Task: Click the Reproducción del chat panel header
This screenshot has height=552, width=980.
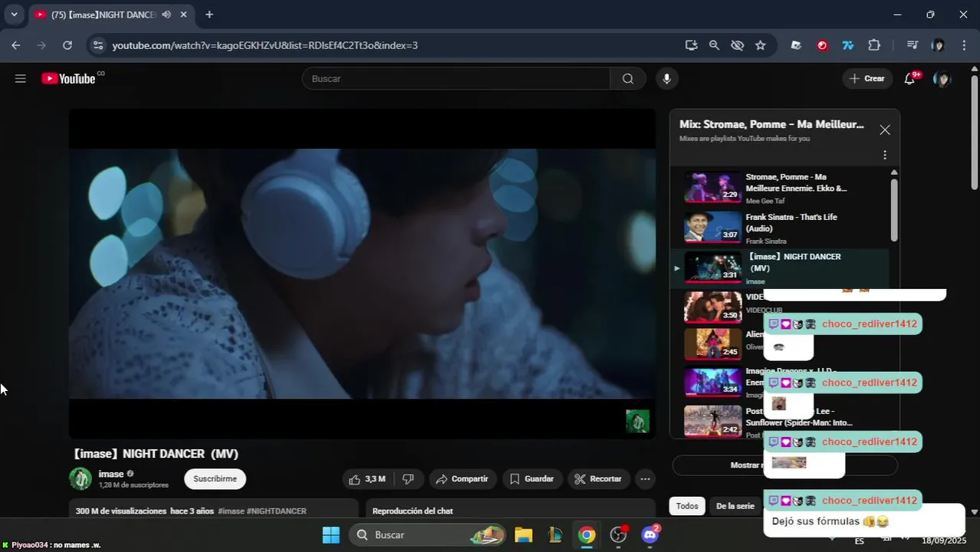Action: click(413, 511)
